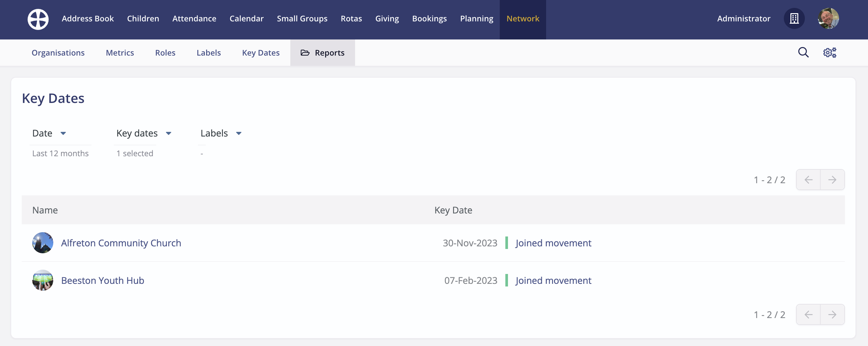Open the Children module

pos(143,18)
